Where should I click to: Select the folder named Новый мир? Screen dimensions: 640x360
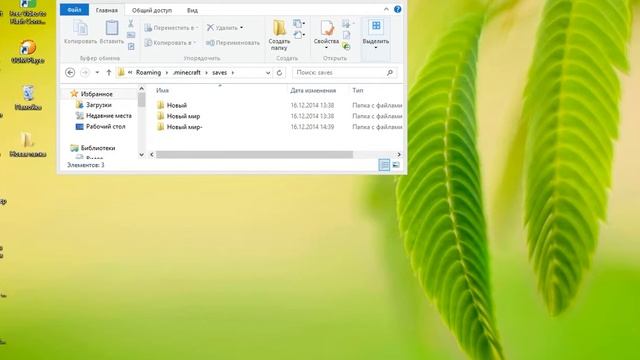click(183, 116)
